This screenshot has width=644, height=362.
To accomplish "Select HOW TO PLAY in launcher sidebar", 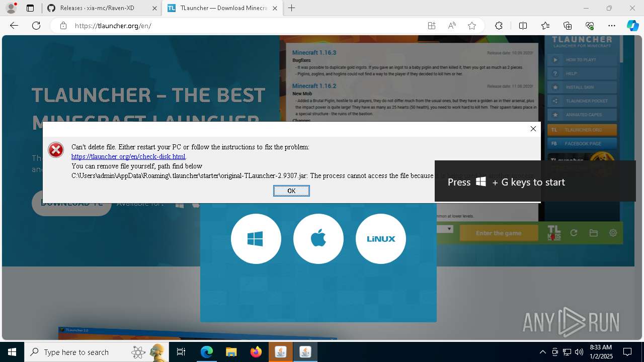I will 582,60.
